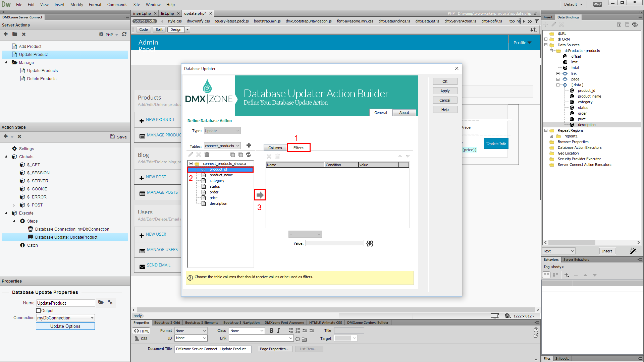
Task: Open magic wand icon in Bindings panel
Action: [x=633, y=251]
